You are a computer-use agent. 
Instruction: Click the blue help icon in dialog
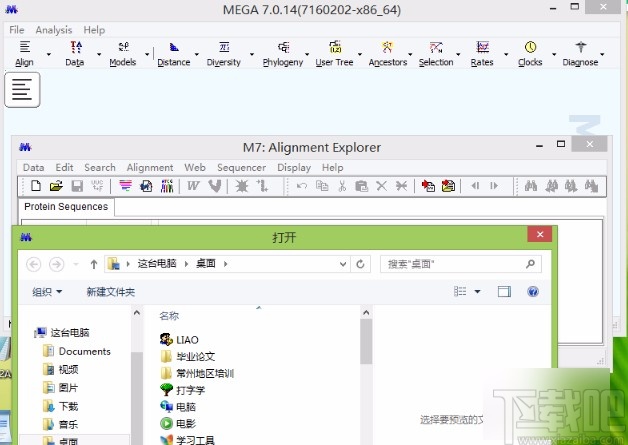click(x=533, y=292)
